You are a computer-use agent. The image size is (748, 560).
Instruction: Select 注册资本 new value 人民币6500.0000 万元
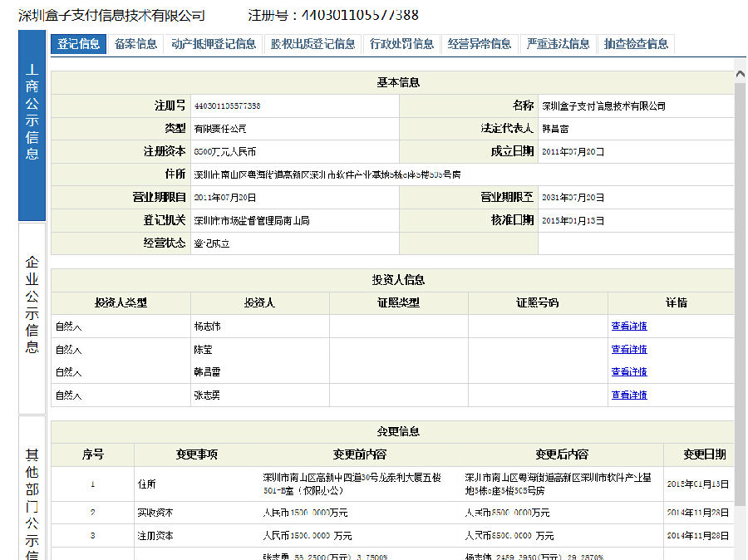tap(509, 536)
